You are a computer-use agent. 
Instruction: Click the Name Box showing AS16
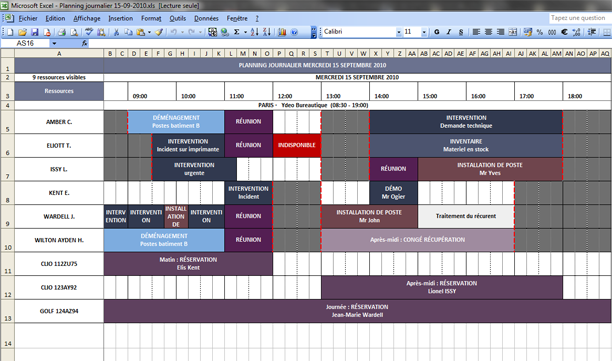(x=25, y=43)
